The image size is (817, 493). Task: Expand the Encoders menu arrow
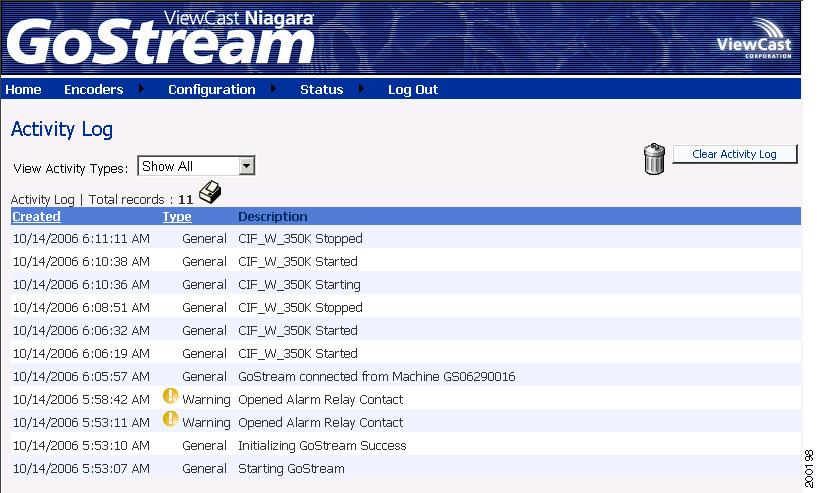[141, 89]
